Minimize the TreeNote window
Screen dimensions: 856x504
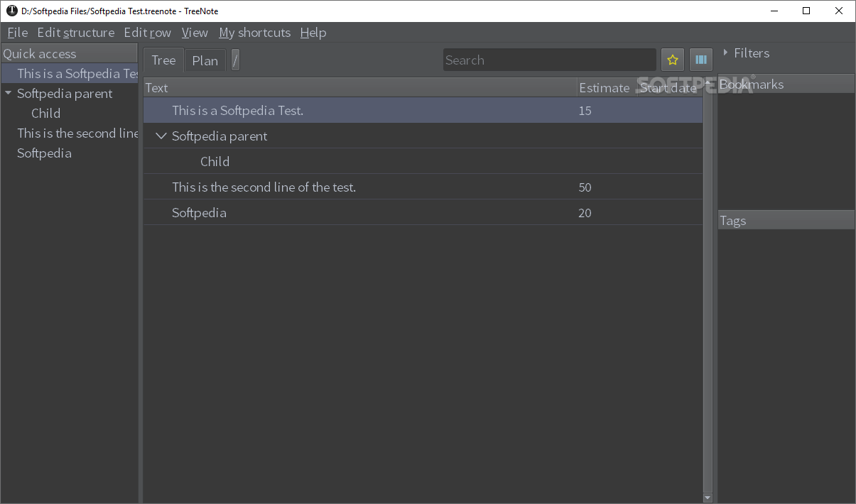774,11
